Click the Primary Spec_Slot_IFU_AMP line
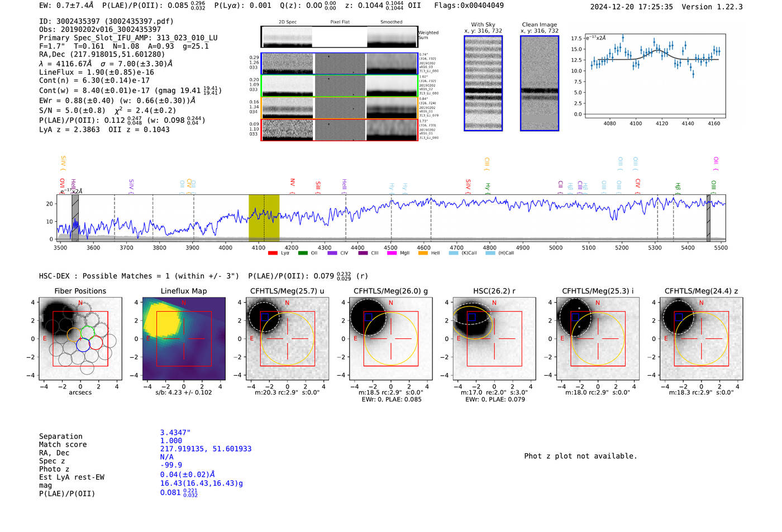 [x=128, y=38]
